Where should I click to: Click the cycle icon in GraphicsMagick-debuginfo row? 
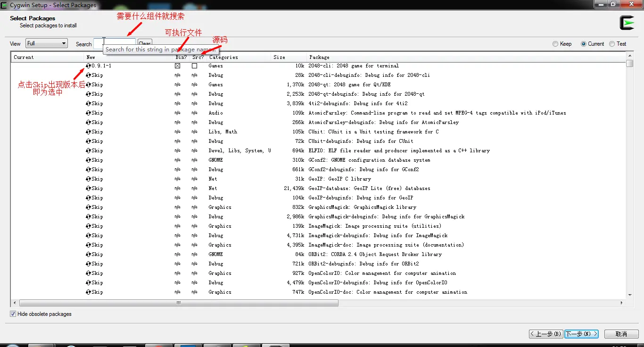tap(88, 216)
